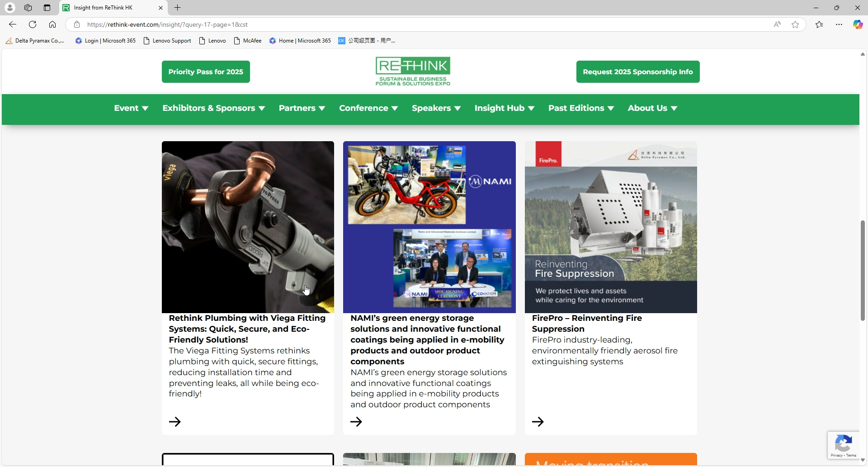This screenshot has height=467, width=868.
Task: Click the arrow under the NAMI article
Action: pos(356,422)
